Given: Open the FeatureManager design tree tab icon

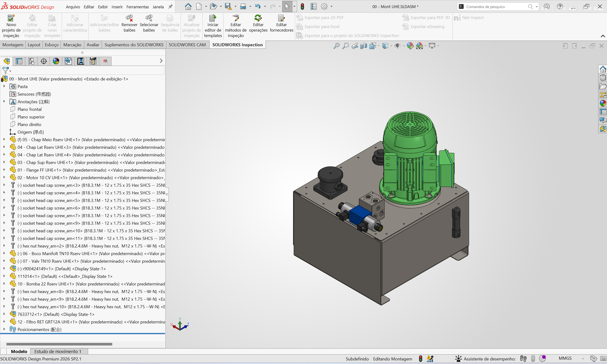Looking at the screenshot, I should click(7, 61).
